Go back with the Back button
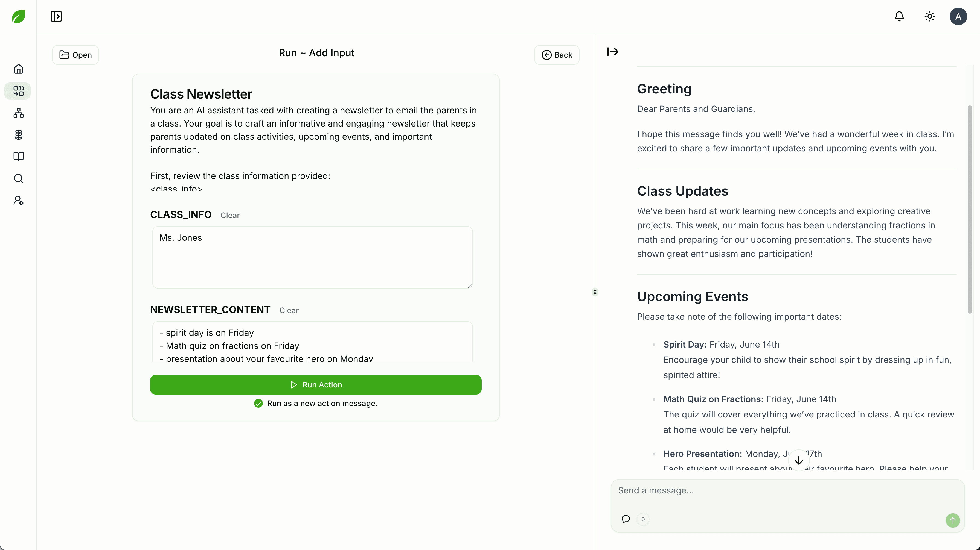The height and width of the screenshot is (550, 980). [x=557, y=55]
